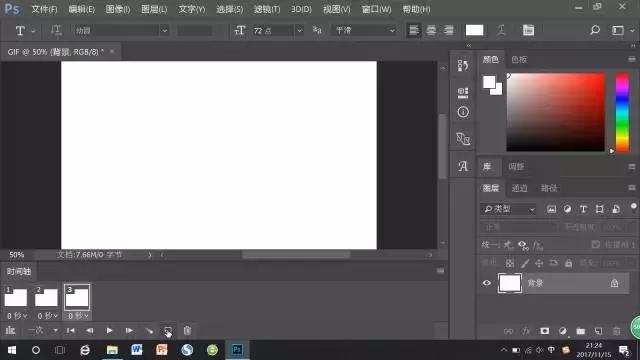This screenshot has width=640, height=360.
Task: Select right align text button
Action: [x=449, y=30]
